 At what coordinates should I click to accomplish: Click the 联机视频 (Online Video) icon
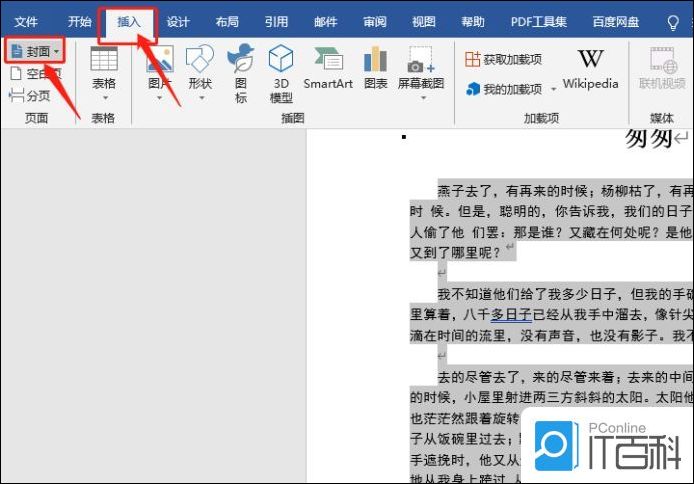(663, 59)
